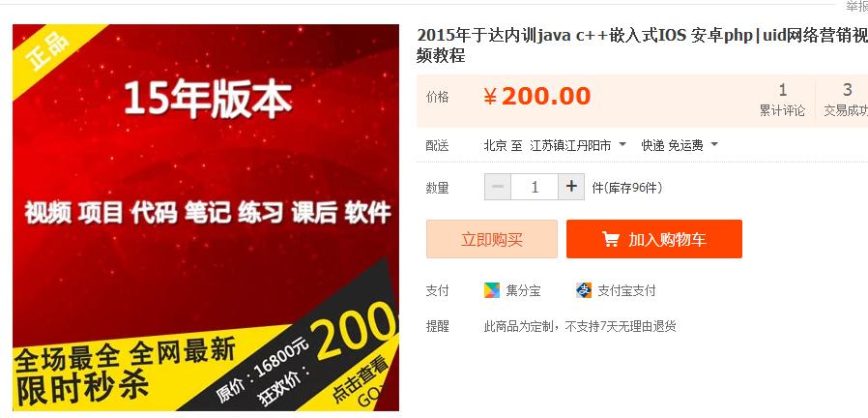The height and width of the screenshot is (418, 868).
Task: Click the 加入购物车 add to cart button
Action: pyautogui.click(x=653, y=239)
